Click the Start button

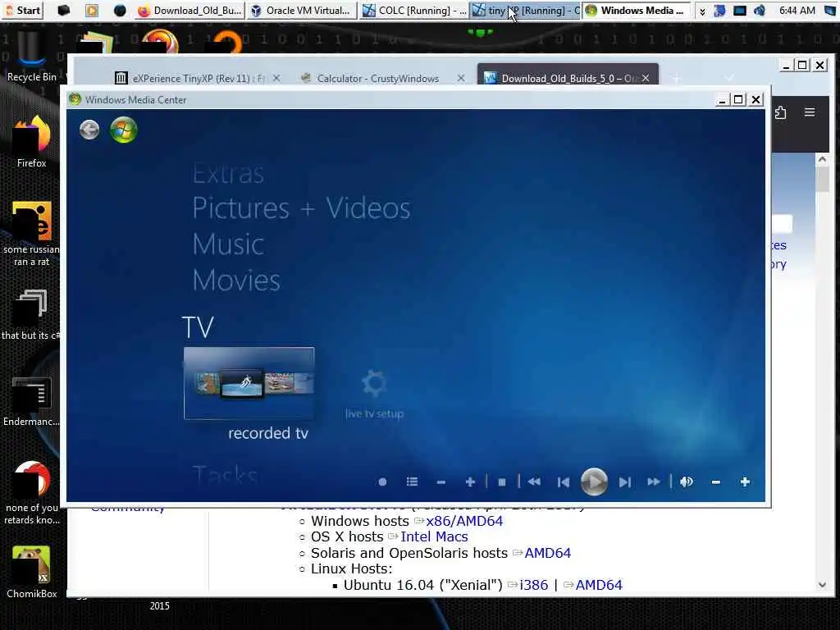tap(22, 10)
